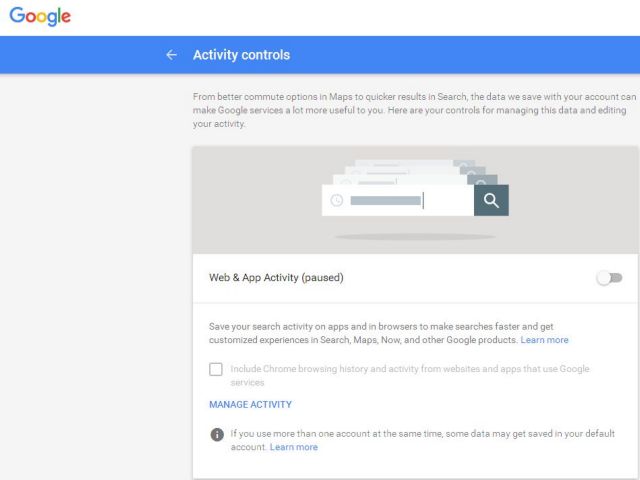Image resolution: width=640 pixels, height=480 pixels.
Task: Toggle the Web & App Activity switch
Action: point(609,277)
